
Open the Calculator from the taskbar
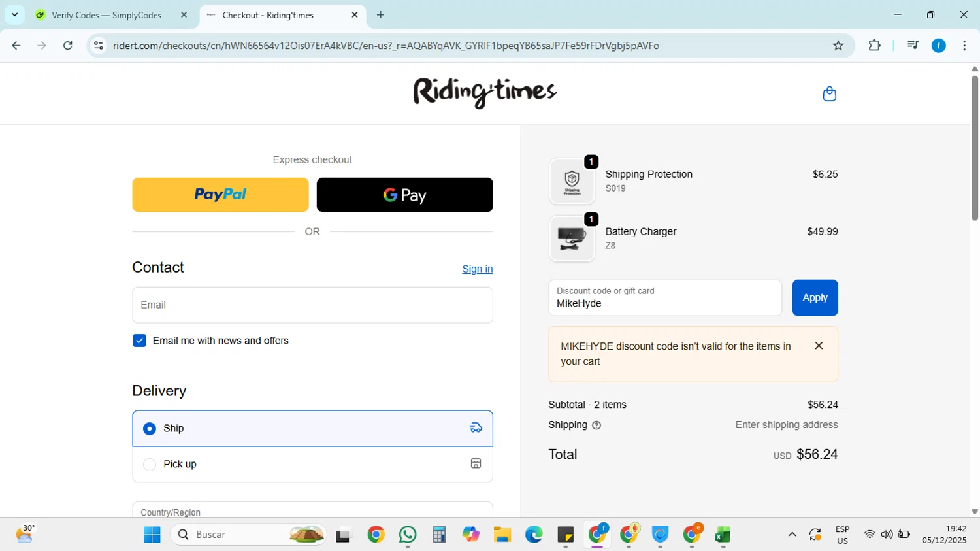click(439, 535)
